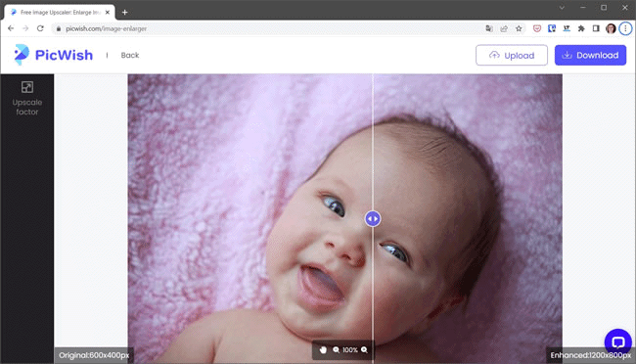
Task: Open the Chrome three-dot menu
Action: coord(625,28)
